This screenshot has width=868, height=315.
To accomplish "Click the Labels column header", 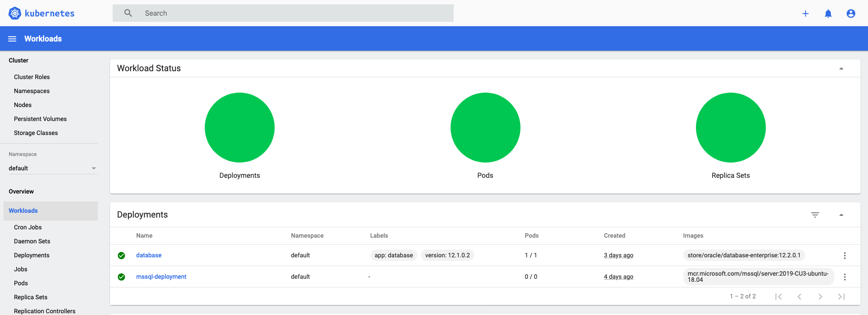I will 379,235.
